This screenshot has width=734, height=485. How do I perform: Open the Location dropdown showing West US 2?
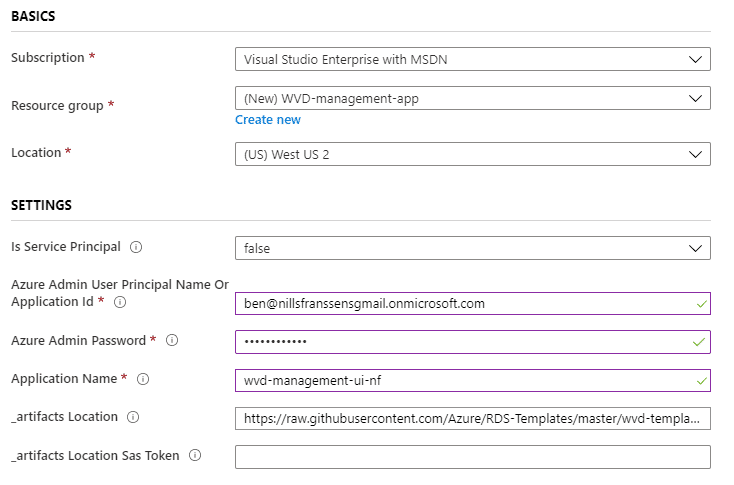(473, 154)
